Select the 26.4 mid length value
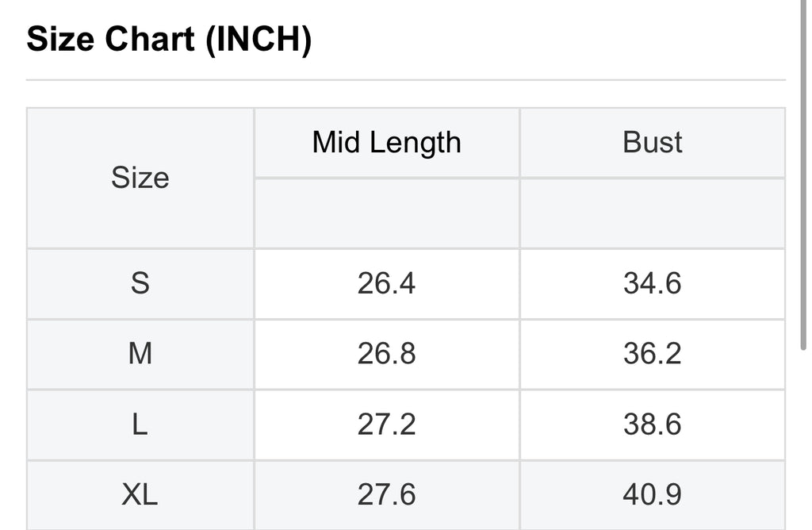Image resolution: width=812 pixels, height=530 pixels. pos(386,283)
